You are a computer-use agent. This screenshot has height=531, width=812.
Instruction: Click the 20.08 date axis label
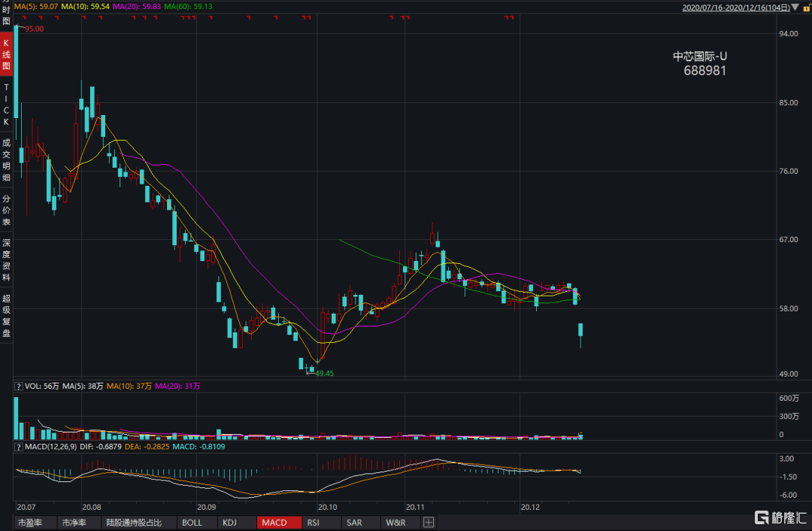(x=92, y=507)
